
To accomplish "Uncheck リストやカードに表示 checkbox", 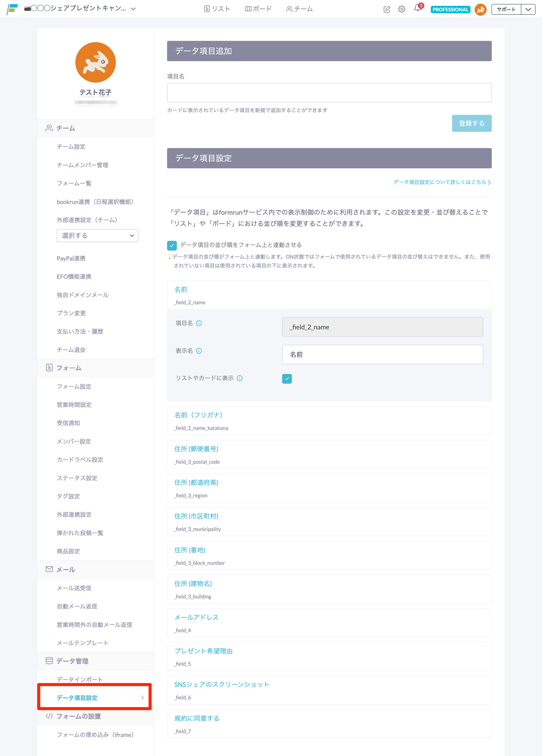I will point(287,379).
